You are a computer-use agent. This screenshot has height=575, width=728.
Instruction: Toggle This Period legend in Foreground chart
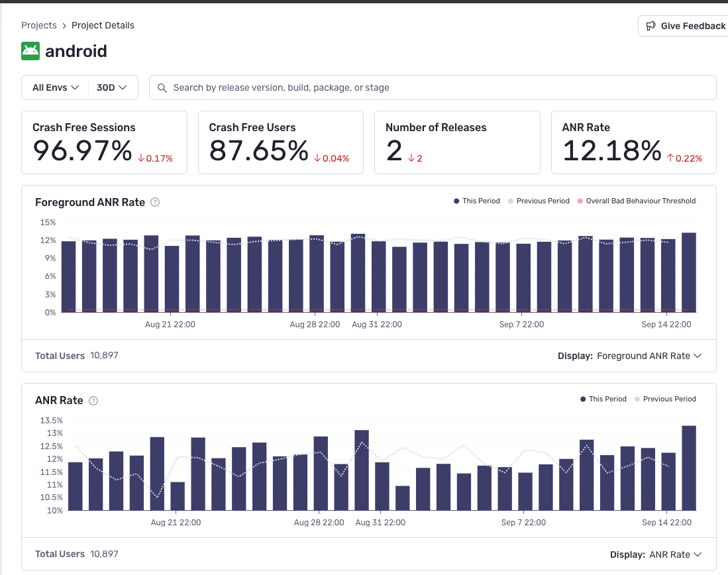pos(477,201)
